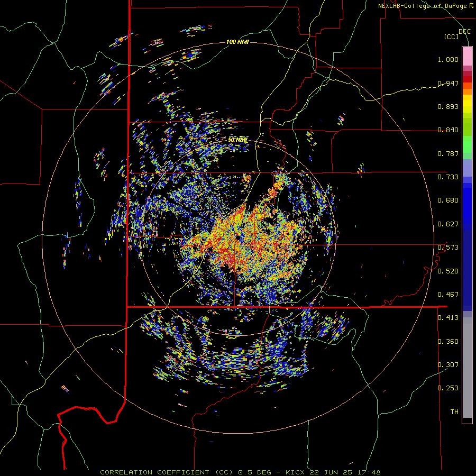Click the TH threshold label
This screenshot has width=476, height=476.
[454, 412]
